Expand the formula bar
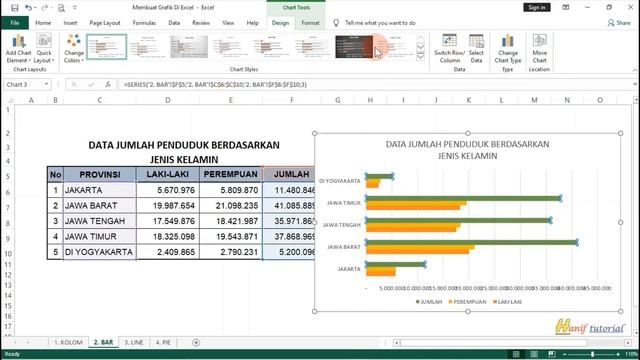640x360 pixels. (x=635, y=84)
